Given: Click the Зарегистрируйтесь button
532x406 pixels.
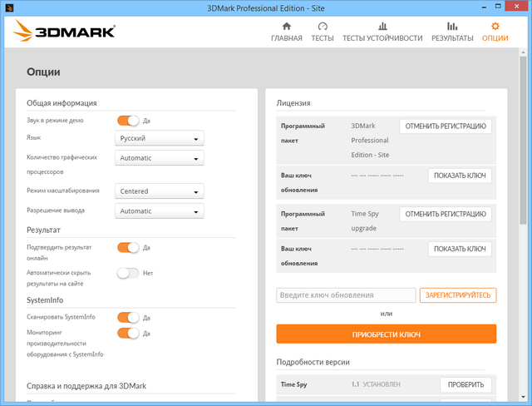Looking at the screenshot, I should [458, 295].
